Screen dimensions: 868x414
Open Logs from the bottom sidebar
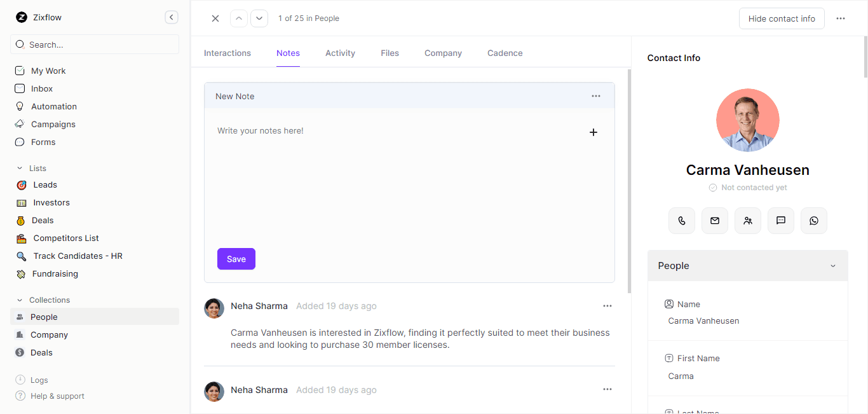[x=38, y=380]
